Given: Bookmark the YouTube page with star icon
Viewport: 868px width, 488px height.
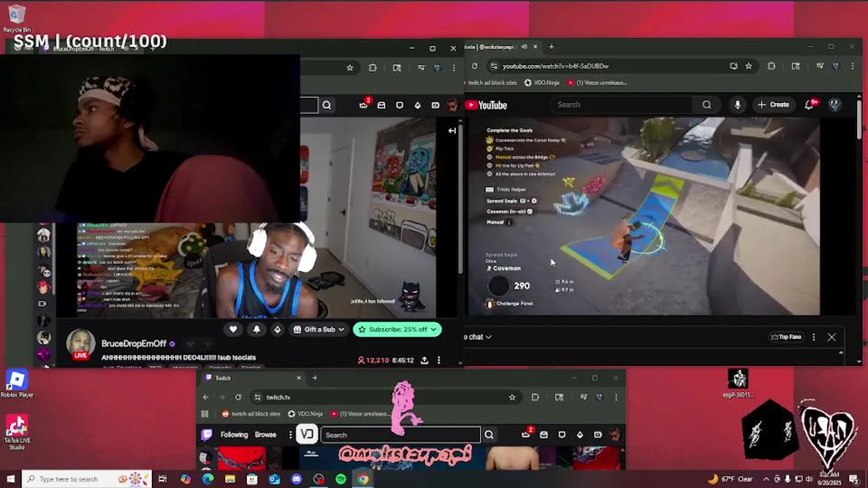Looking at the screenshot, I should pos(749,66).
